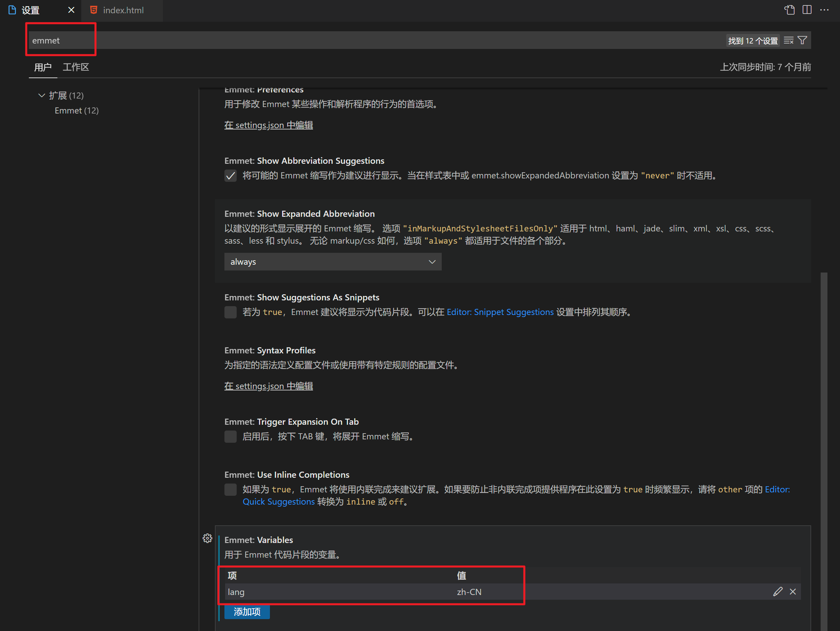
Task: Click the Emmet: Variables heading
Action: tap(259, 540)
